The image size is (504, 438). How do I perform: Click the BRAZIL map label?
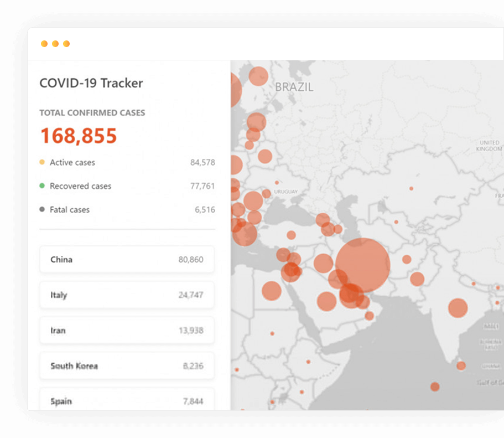[294, 87]
